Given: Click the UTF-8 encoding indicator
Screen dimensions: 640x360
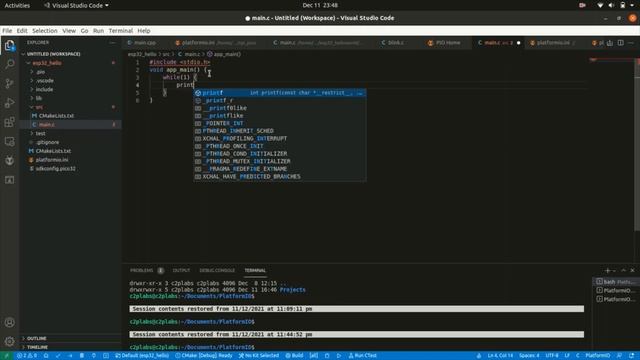Looking at the screenshot, I should [x=551, y=356].
